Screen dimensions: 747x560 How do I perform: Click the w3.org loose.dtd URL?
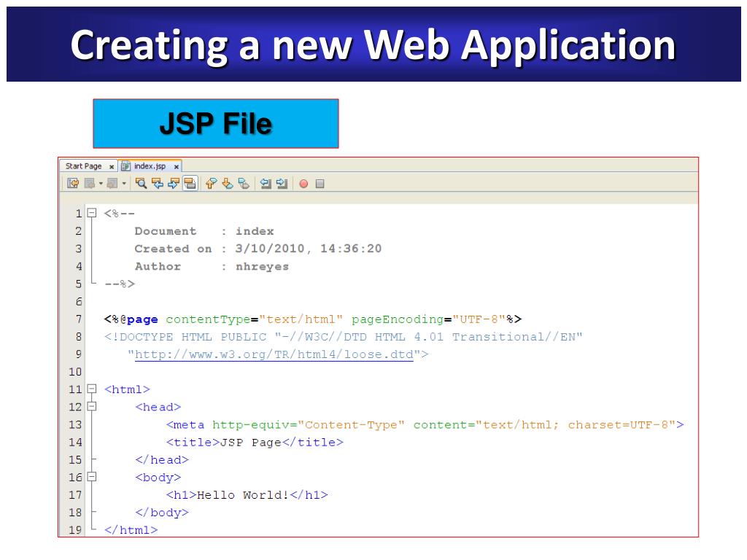tap(274, 355)
